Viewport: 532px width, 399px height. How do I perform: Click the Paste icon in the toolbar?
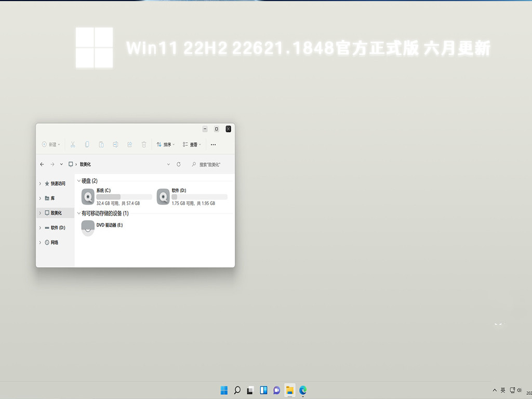point(102,144)
